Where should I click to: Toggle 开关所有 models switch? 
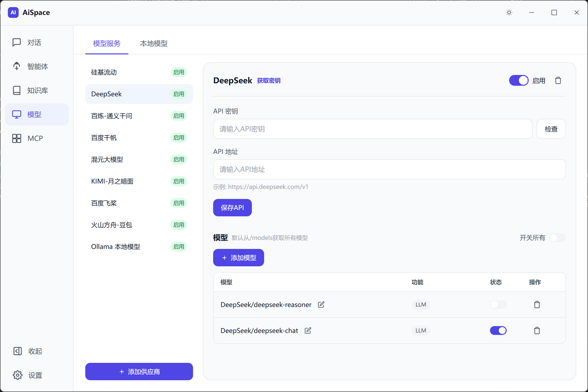click(558, 237)
